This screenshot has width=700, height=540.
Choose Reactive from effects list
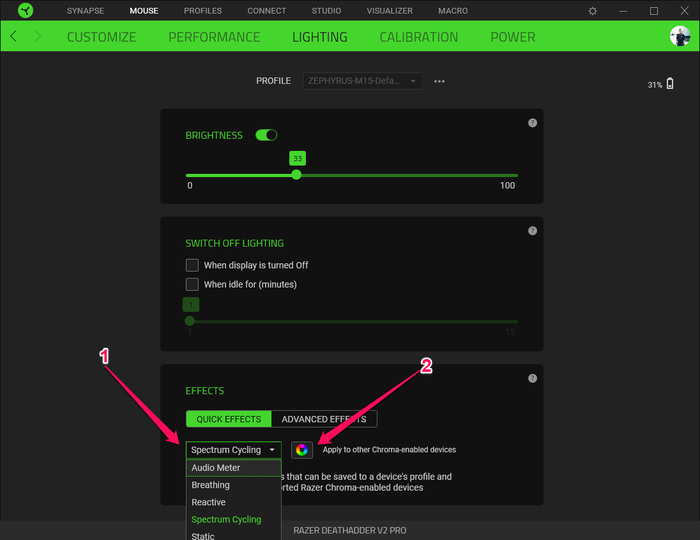(233, 502)
